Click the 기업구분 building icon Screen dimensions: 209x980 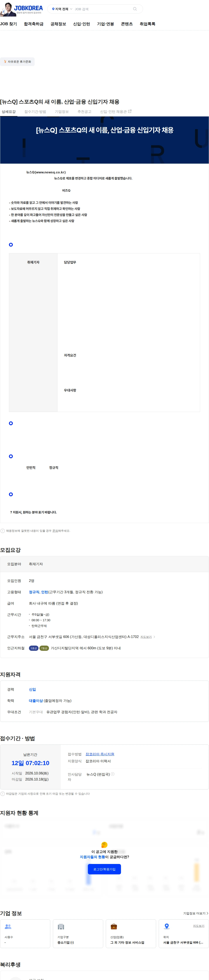tap(61, 927)
